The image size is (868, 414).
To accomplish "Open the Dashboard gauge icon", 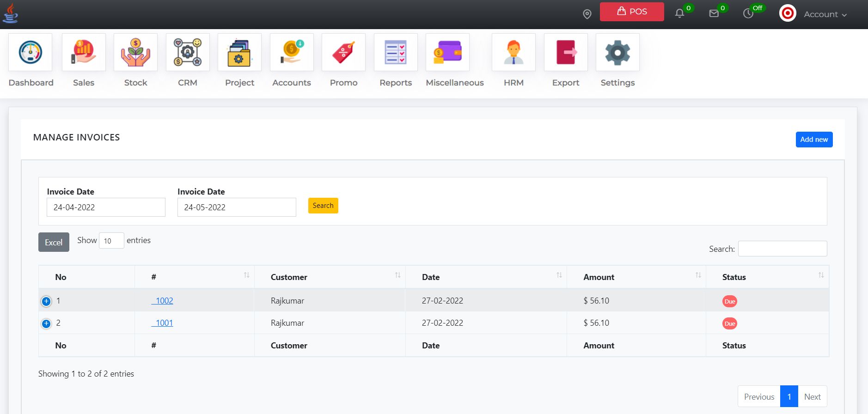I will (31, 52).
